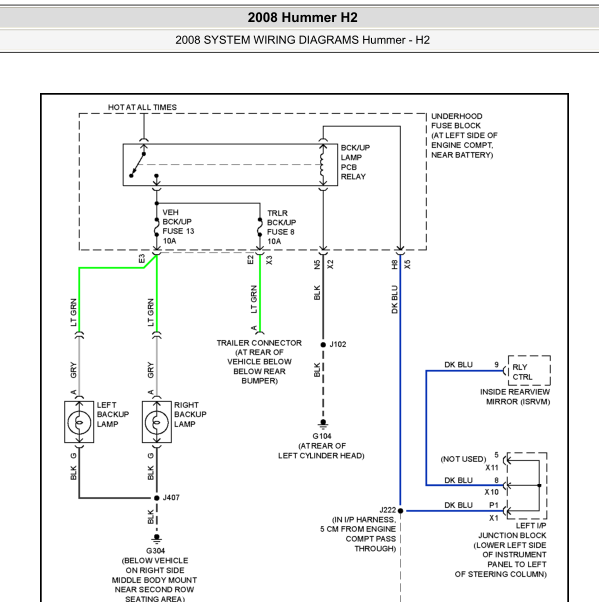Click the J222 splice dot
The height and width of the screenshot is (602, 599).
(400, 511)
